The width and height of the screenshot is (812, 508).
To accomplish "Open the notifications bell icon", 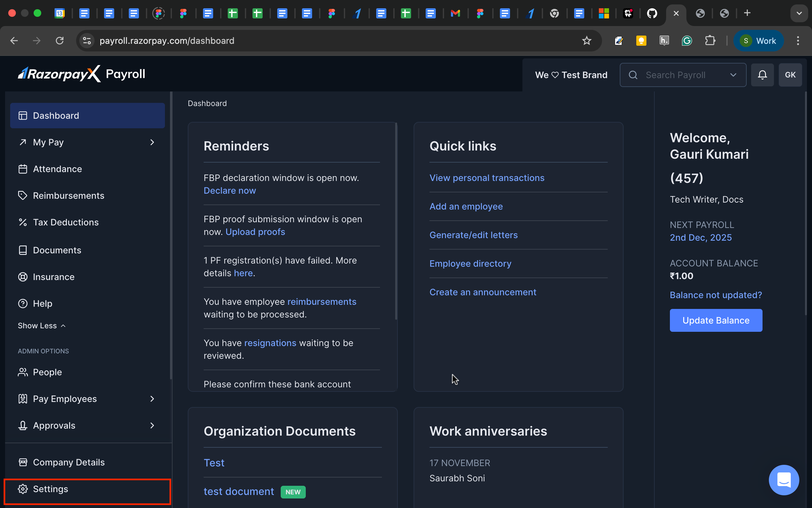I will click(x=762, y=75).
